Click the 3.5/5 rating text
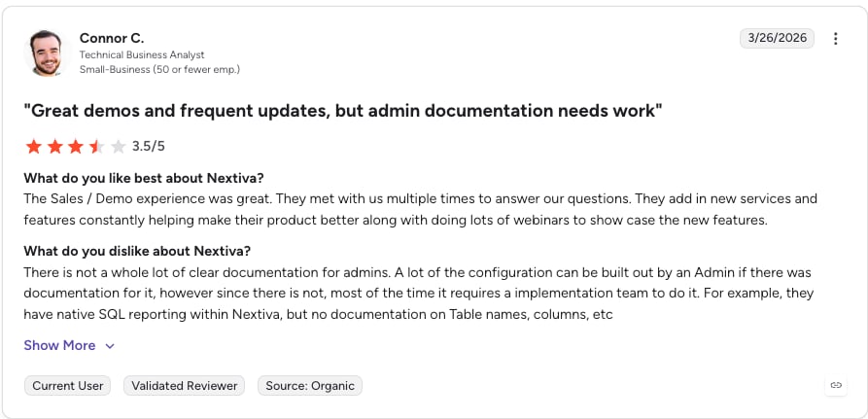Viewport: 868px width, 419px height. click(149, 147)
